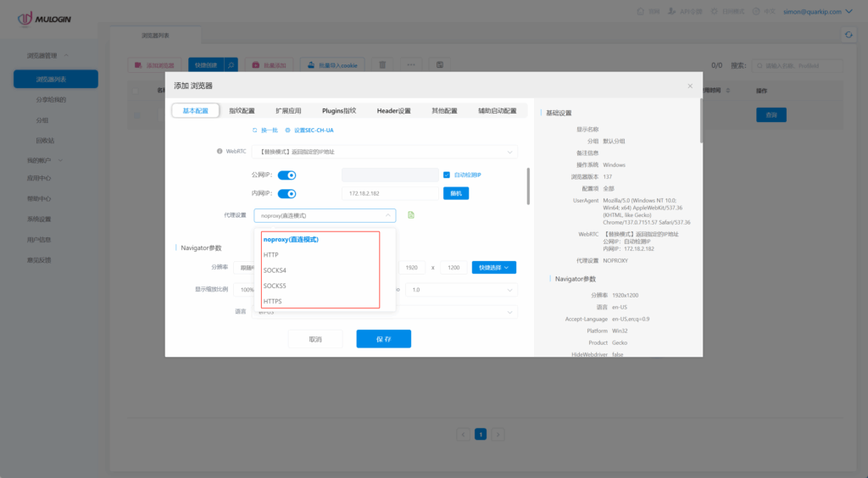868x478 pixels.
Task: Open 分享给我的 in the sidebar
Action: click(51, 100)
